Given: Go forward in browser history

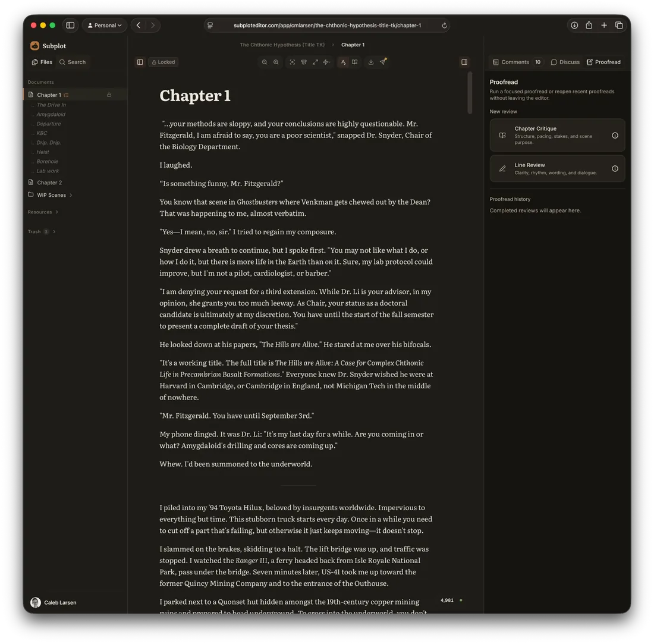Looking at the screenshot, I should click(153, 26).
